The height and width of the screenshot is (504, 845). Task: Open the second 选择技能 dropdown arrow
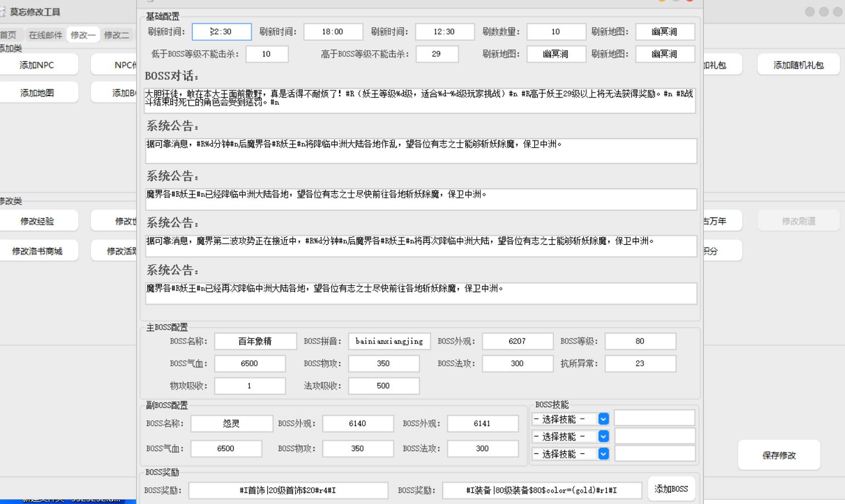click(603, 436)
